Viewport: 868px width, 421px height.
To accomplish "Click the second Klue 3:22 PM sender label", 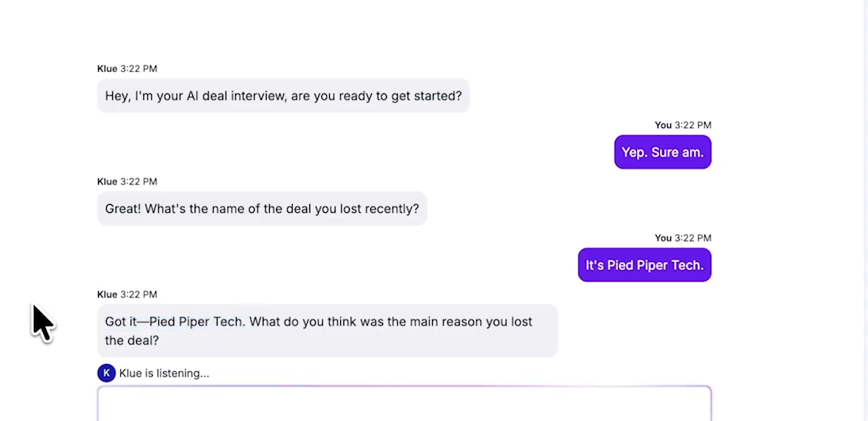I will pyautogui.click(x=127, y=182).
